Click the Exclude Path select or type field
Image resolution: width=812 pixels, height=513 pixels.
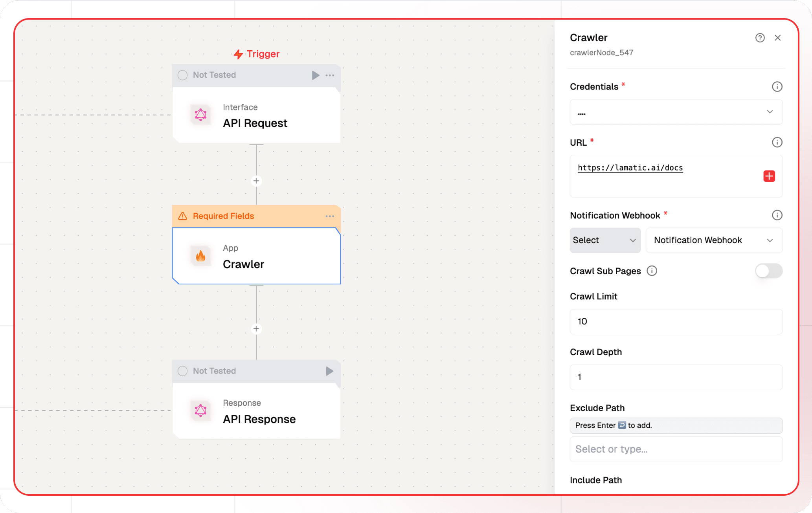tap(676, 449)
